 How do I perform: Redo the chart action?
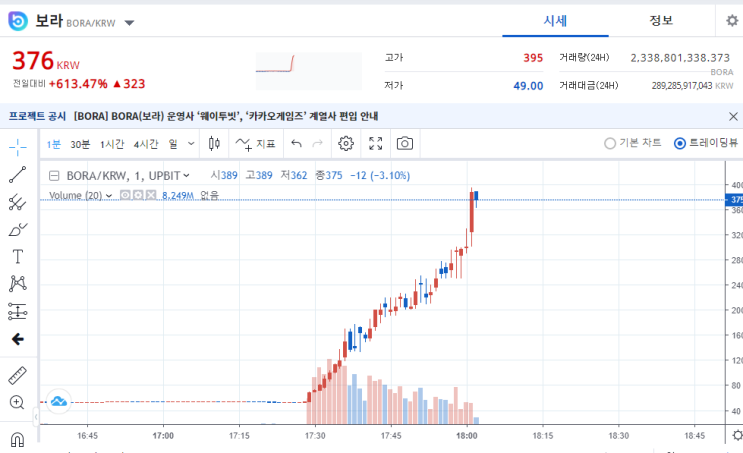[x=317, y=144]
